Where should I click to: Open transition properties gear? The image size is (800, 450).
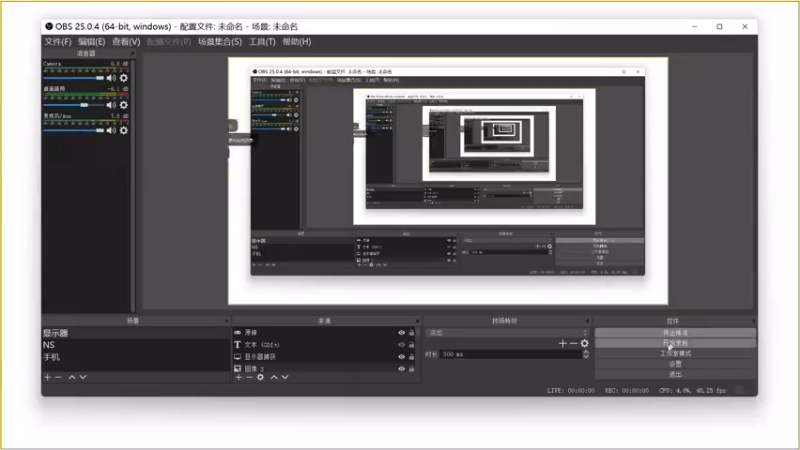(x=585, y=343)
